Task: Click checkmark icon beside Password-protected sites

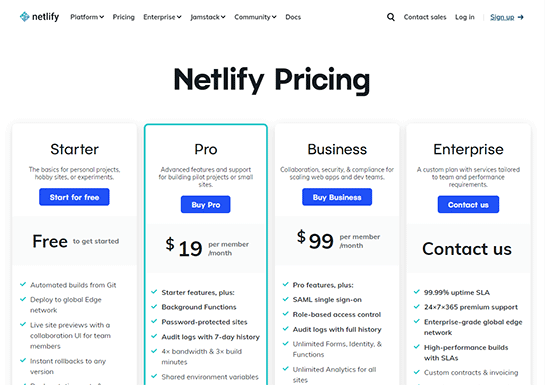Action: [x=154, y=321]
